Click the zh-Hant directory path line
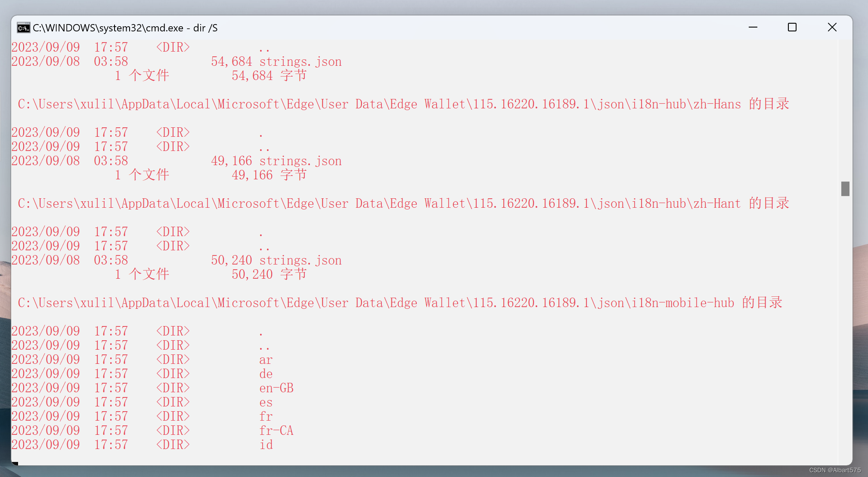The height and width of the screenshot is (477, 868). pos(403,203)
